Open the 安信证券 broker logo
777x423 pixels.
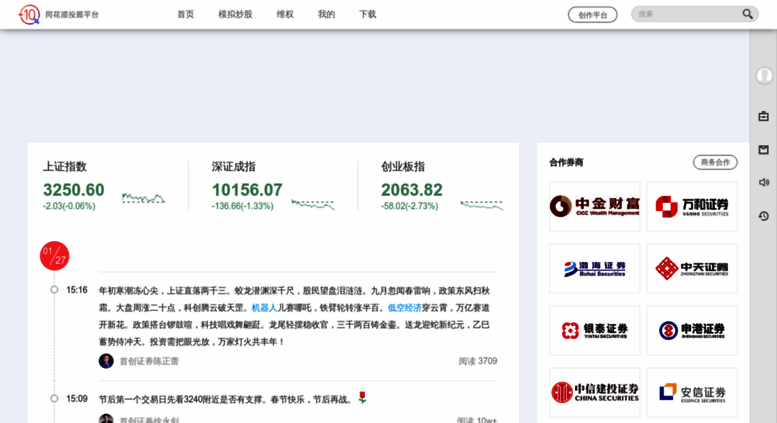(x=692, y=392)
